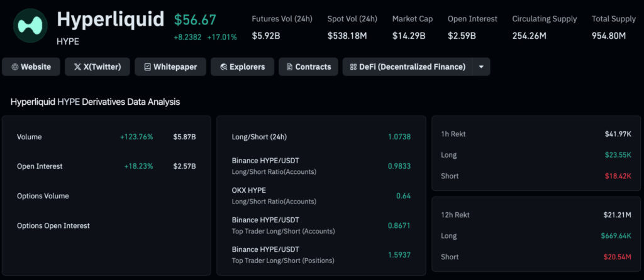Click the Contracts file icon
This screenshot has height=280, width=644.
289,67
